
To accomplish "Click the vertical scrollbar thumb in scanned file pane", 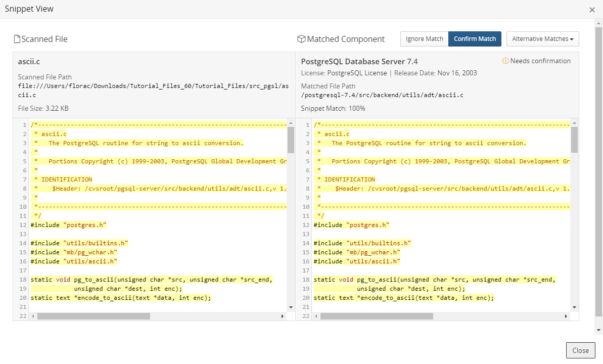I will 291,140.
